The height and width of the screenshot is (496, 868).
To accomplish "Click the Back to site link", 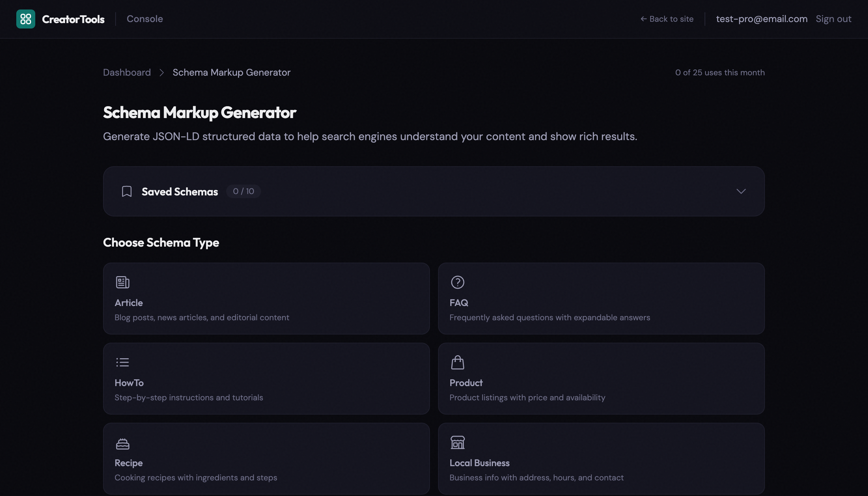I will coord(667,19).
